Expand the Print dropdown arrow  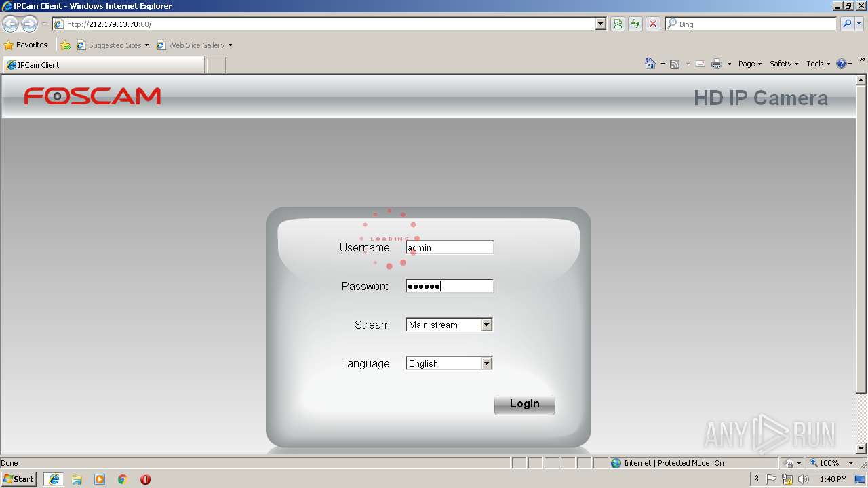729,64
